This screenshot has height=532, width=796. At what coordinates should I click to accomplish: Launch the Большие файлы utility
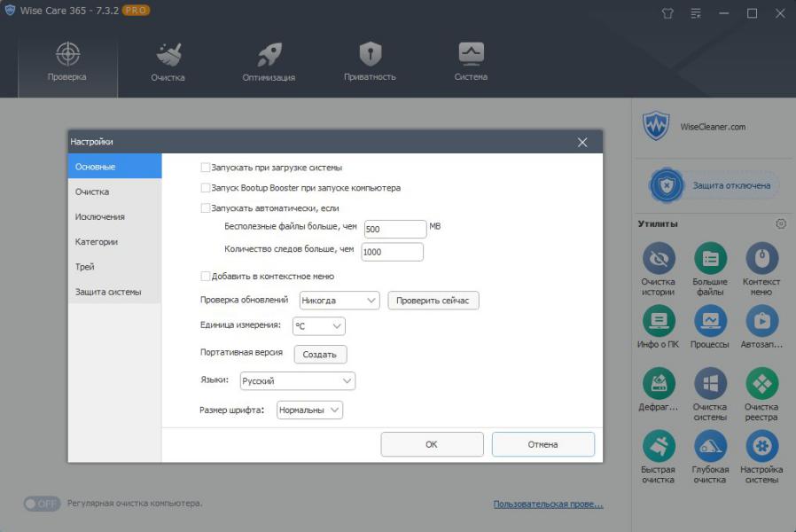(x=710, y=259)
